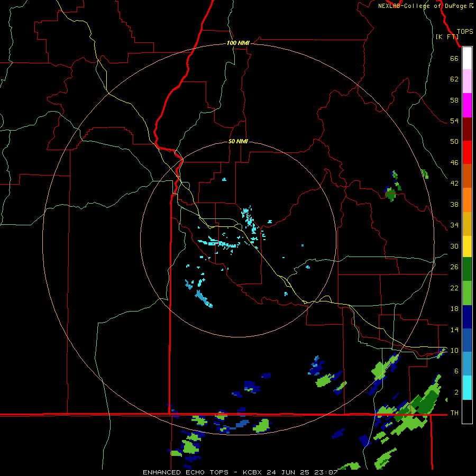Click the 23:07 time stamp
476x476 pixels.
click(x=326, y=472)
